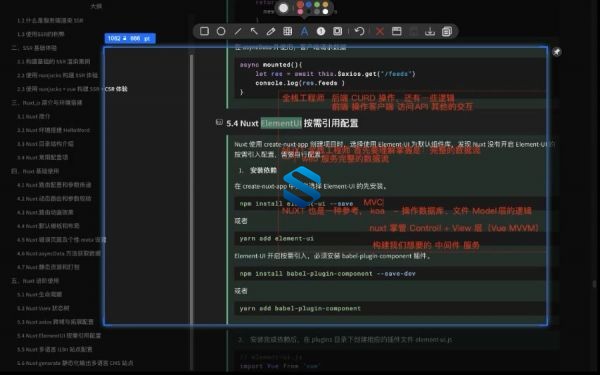
Task: Go to outline item 4.3 Nuxt
Action: [x=45, y=212]
